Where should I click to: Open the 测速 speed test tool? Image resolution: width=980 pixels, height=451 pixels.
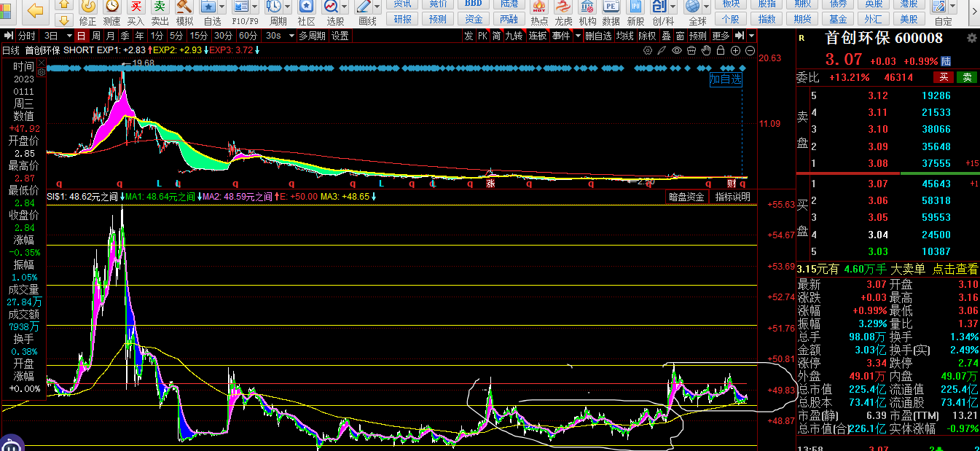click(111, 13)
